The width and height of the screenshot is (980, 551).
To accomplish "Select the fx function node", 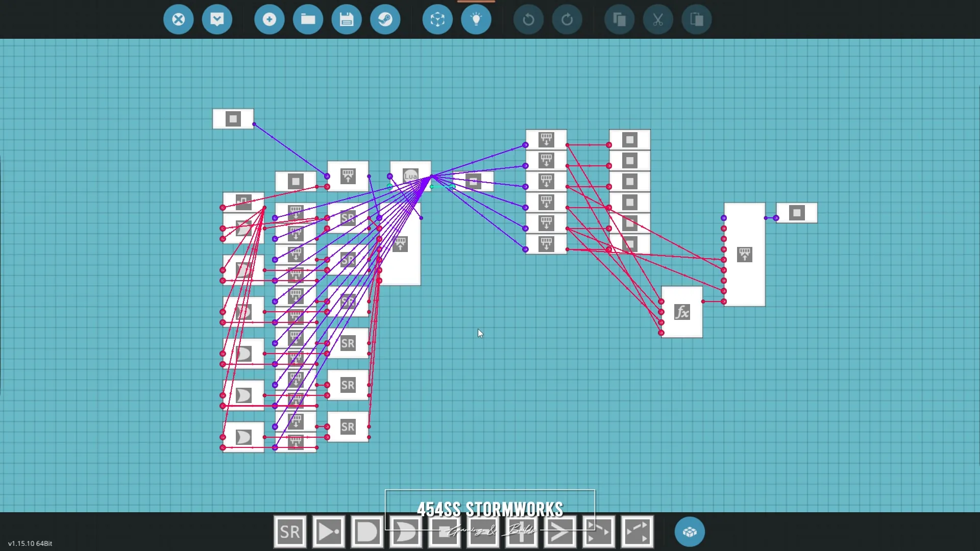I will (x=682, y=312).
